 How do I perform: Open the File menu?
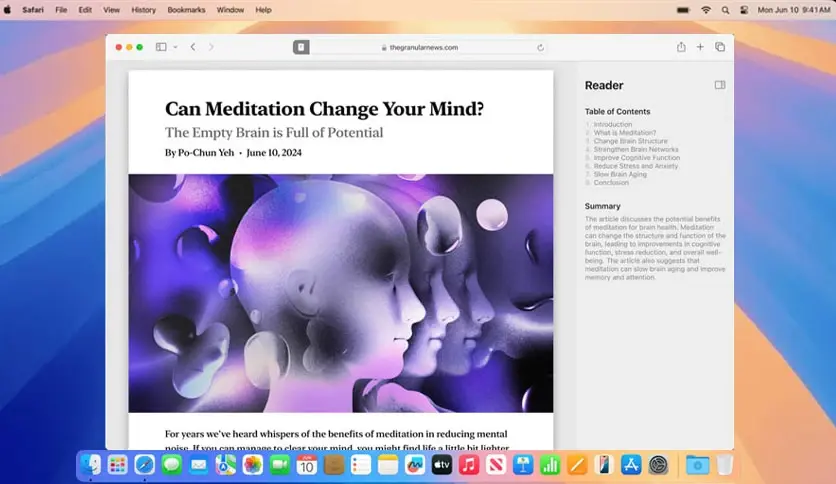(61, 10)
